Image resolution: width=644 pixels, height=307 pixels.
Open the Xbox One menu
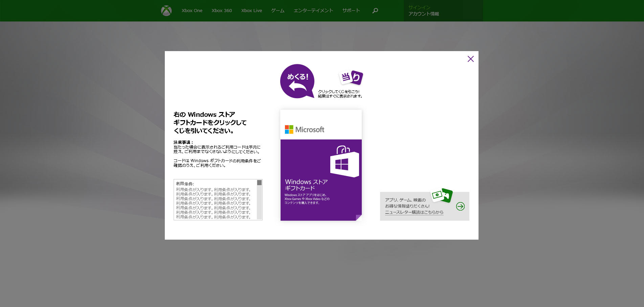coord(192,10)
